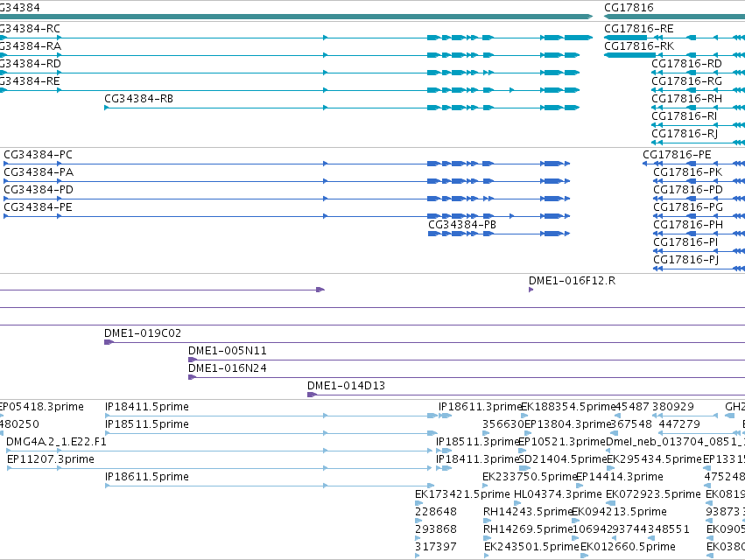Click transcript label CG17816-RE
This screenshot has width=745, height=560.
pos(638,29)
